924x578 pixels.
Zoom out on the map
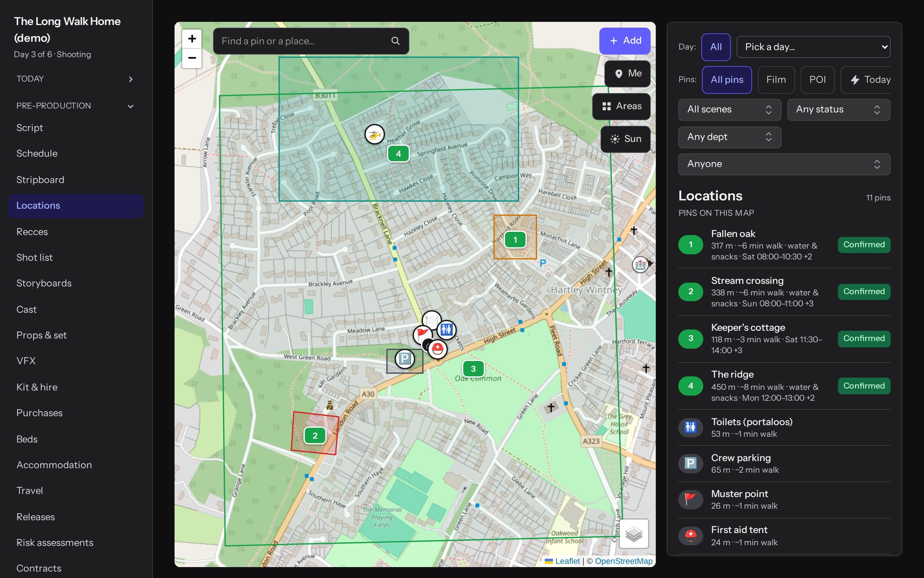click(x=192, y=58)
